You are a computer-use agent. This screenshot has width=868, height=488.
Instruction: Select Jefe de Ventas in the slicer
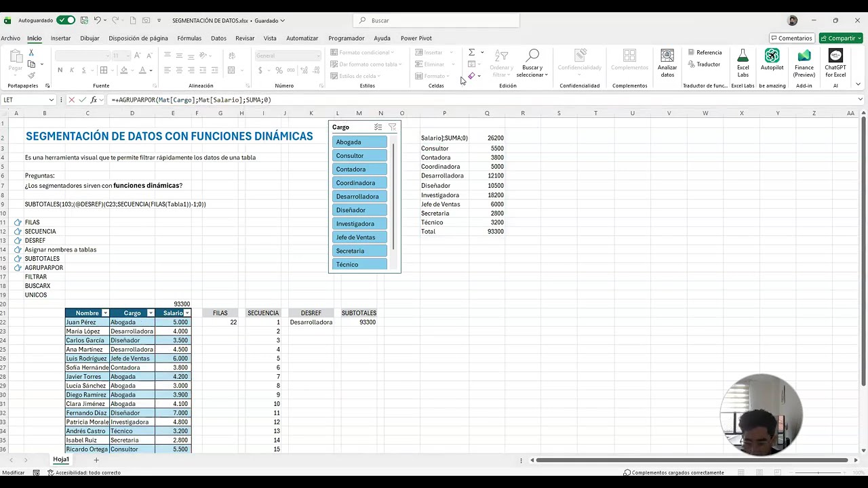point(360,237)
